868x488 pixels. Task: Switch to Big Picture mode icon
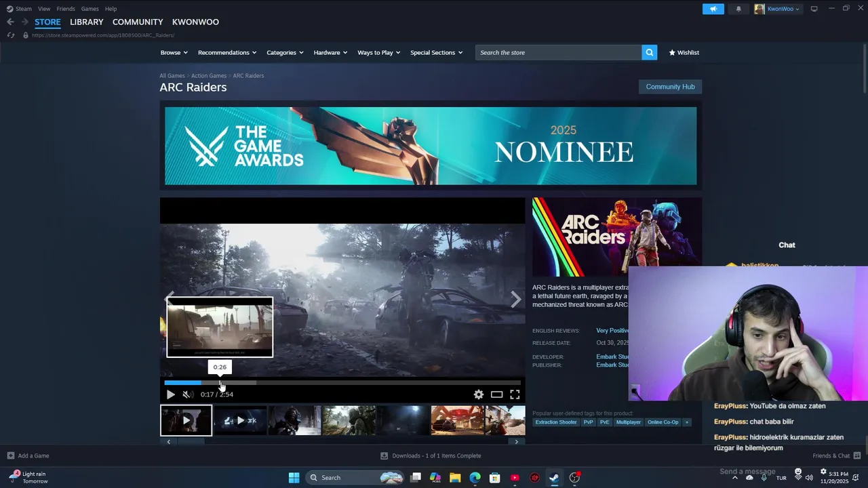pos(814,9)
